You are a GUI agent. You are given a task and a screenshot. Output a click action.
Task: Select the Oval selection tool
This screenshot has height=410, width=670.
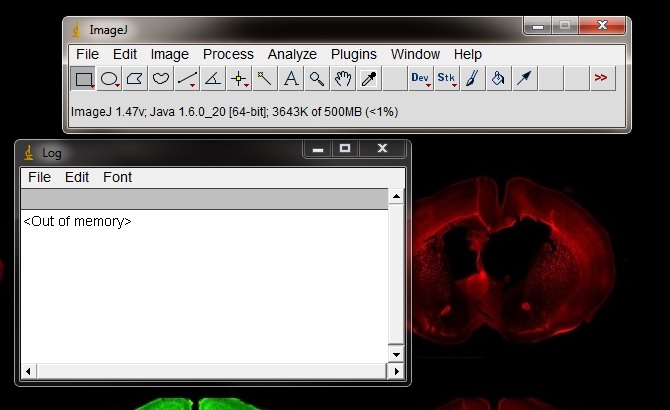coord(110,79)
